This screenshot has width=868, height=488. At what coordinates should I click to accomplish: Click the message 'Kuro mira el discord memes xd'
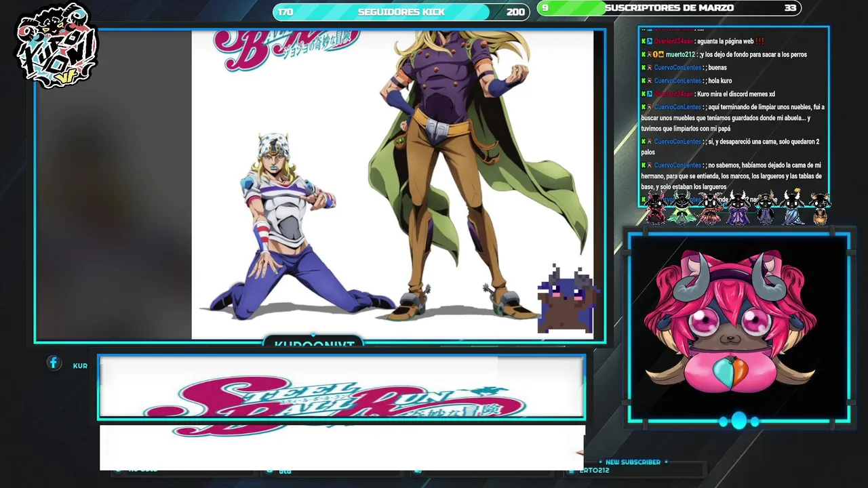click(736, 94)
